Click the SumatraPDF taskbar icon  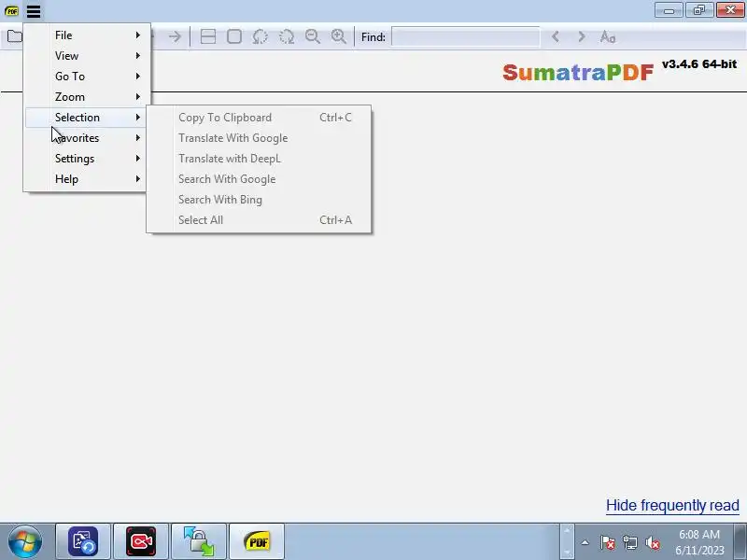coord(257,541)
